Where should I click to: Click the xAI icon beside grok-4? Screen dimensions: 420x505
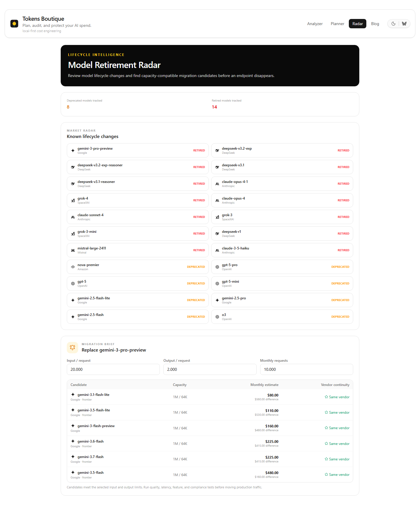click(73, 200)
